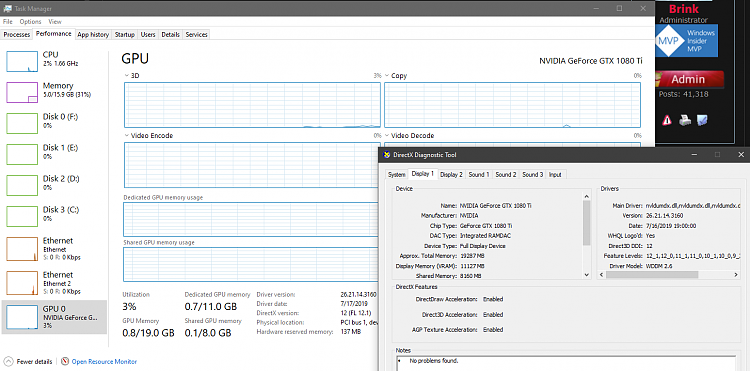Click the Drivers scroll right arrow
Screen dimensions: 750x371
coord(737,275)
